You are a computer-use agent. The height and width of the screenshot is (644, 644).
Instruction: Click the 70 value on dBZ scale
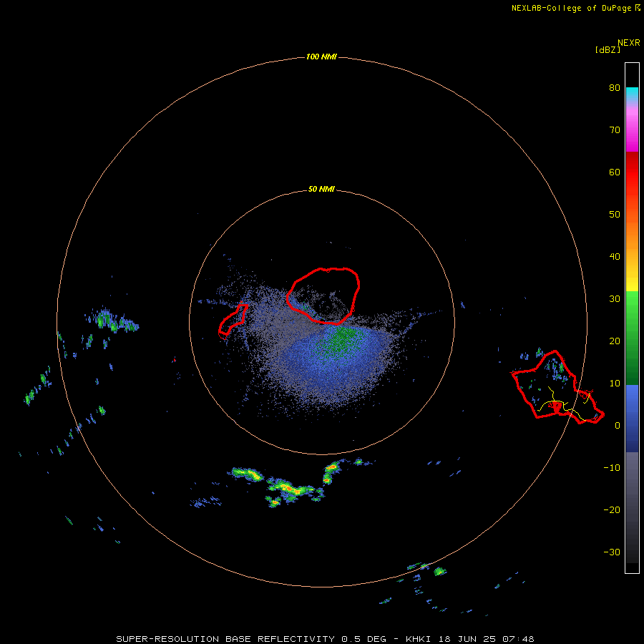[x=615, y=130]
